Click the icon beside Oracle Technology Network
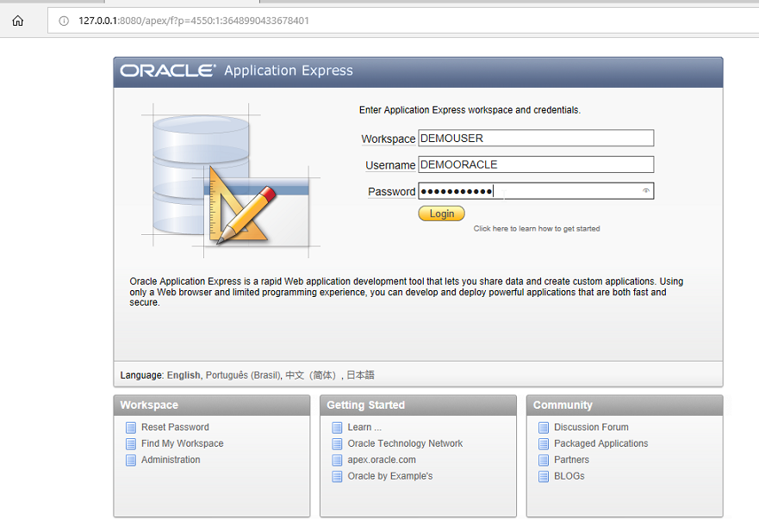The image size is (759, 532). tap(338, 444)
